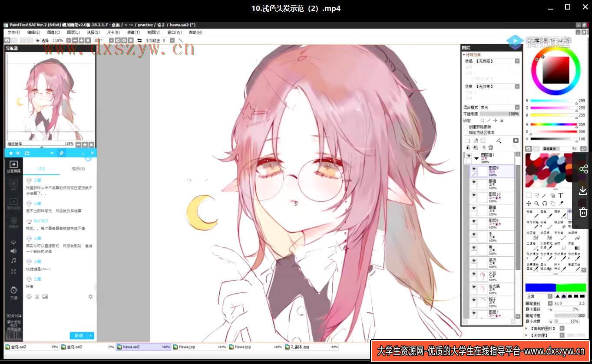Open the 图层(L) menu
The width and height of the screenshot is (592, 364).
tap(73, 33)
